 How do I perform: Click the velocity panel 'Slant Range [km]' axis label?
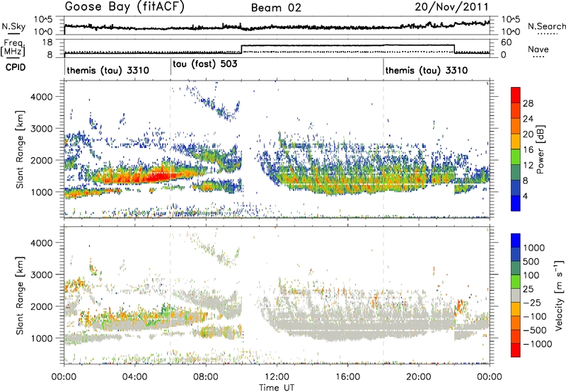tap(21, 295)
